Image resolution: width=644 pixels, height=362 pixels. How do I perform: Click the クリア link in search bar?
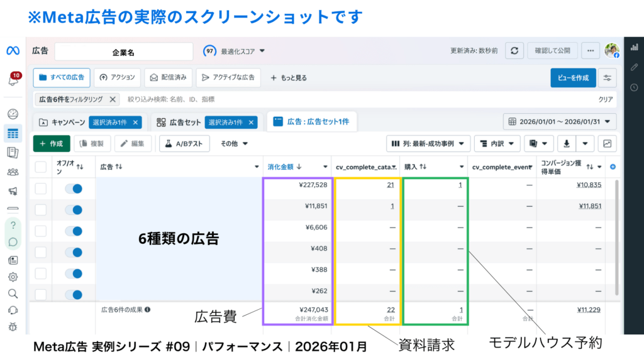(606, 99)
